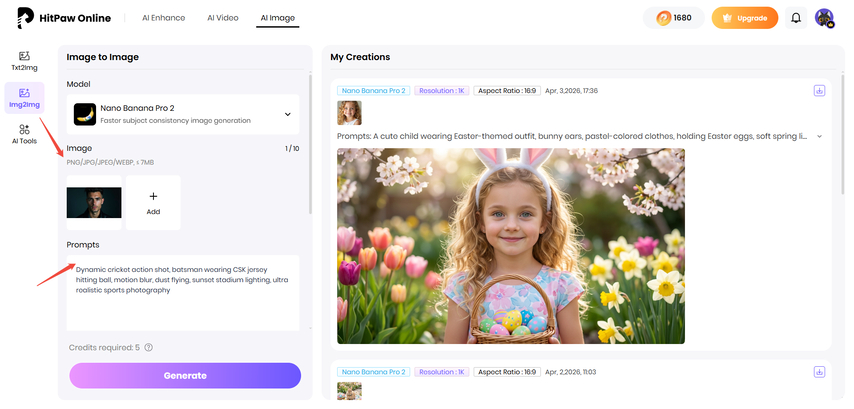Expand the Nano Banana Pro 2 model dropdown

coord(288,115)
